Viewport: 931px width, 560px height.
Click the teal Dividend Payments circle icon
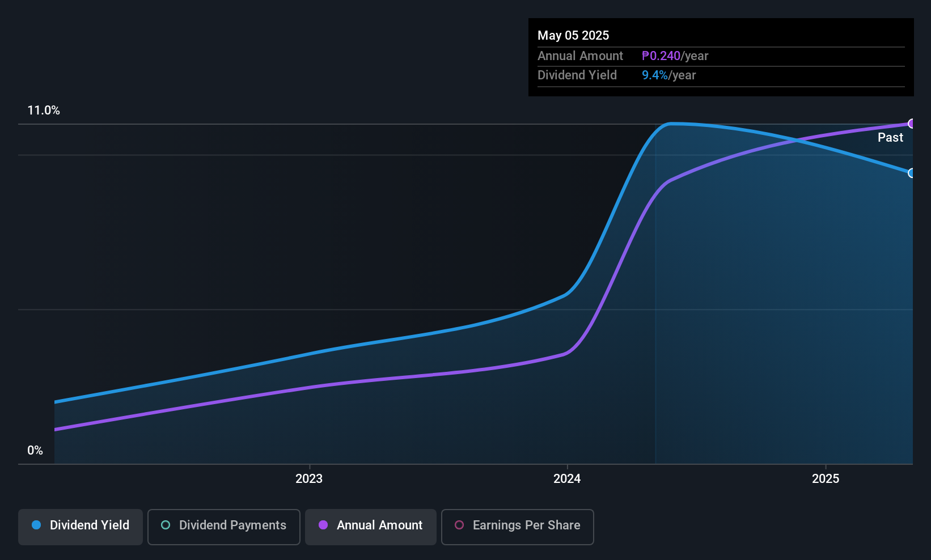[166, 525]
